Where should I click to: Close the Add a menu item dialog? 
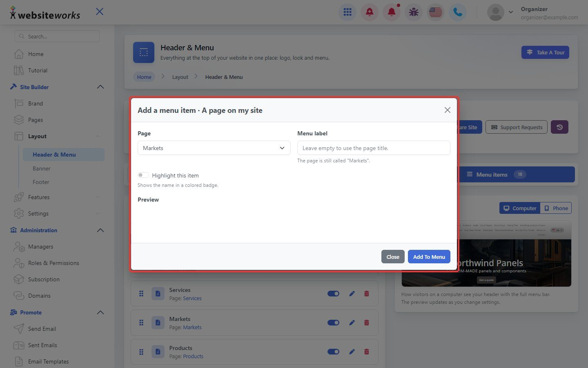(x=448, y=110)
